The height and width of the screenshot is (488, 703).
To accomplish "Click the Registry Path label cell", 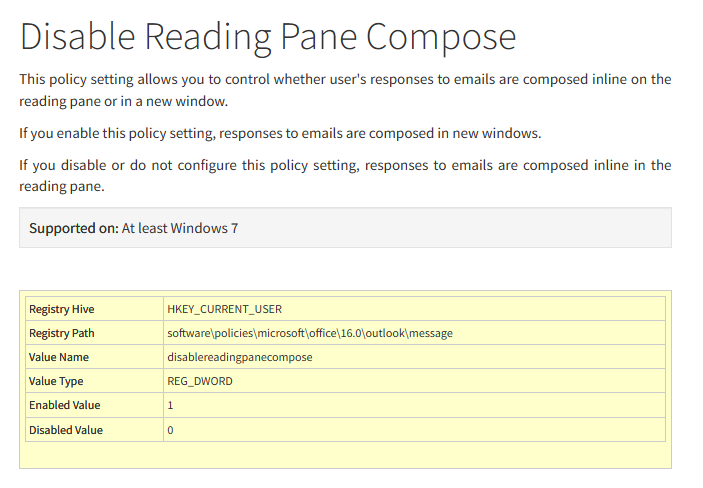I will (x=95, y=333).
